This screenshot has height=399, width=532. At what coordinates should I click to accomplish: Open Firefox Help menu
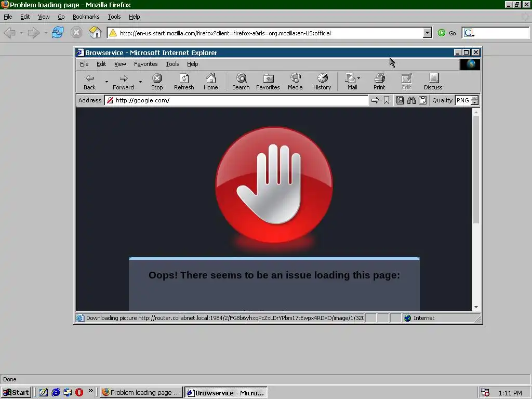[135, 17]
